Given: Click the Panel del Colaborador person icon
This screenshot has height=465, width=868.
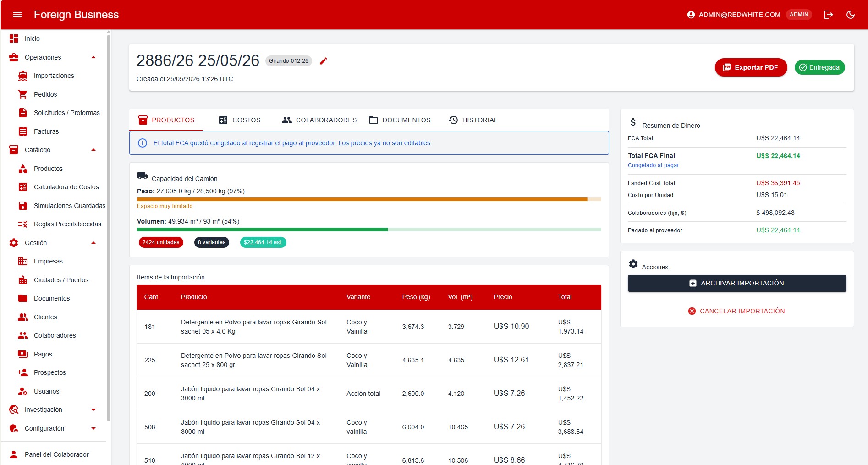Looking at the screenshot, I should pyautogui.click(x=14, y=454).
